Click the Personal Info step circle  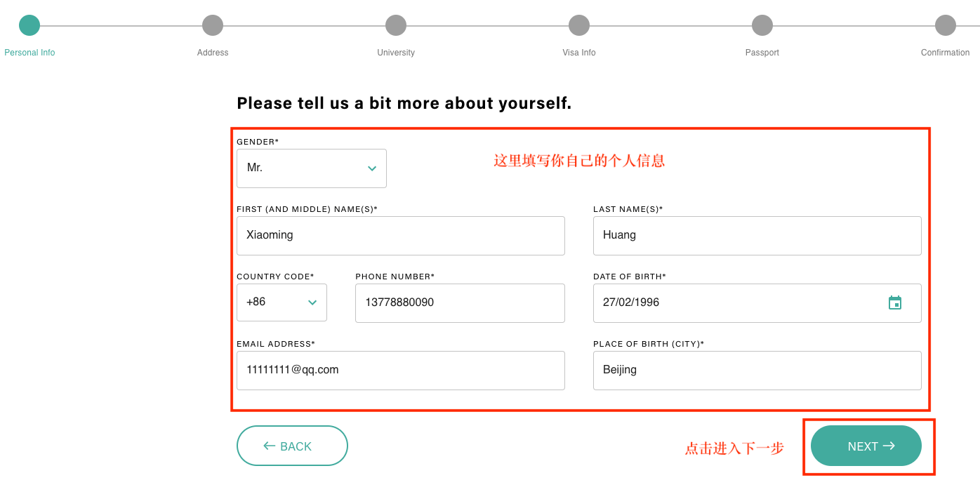coord(29,26)
